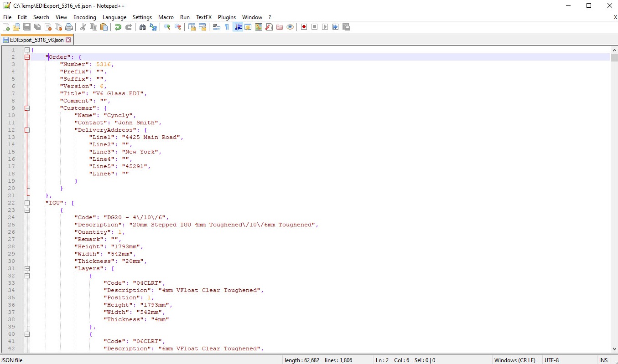
Task: Click the Zoom In magnifier icon
Action: 167,27
